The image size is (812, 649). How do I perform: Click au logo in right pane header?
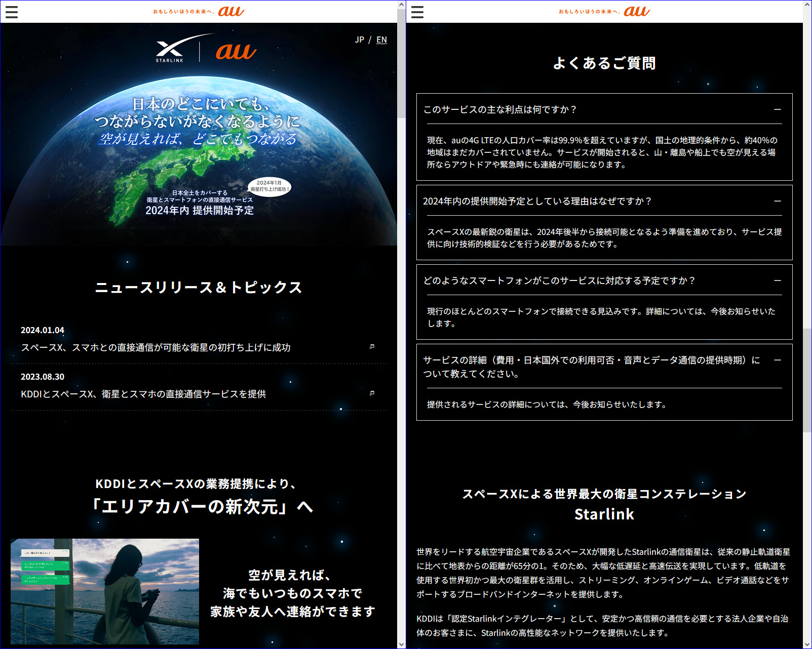pos(637,11)
